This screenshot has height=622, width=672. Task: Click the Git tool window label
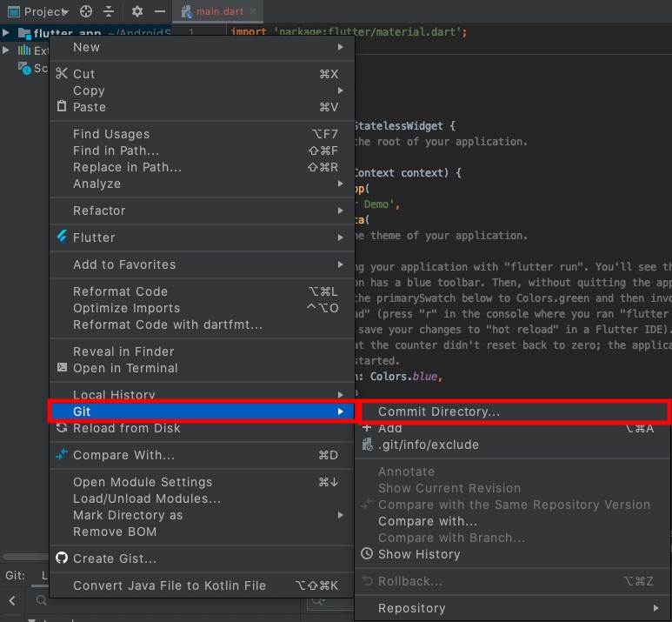pos(15,575)
